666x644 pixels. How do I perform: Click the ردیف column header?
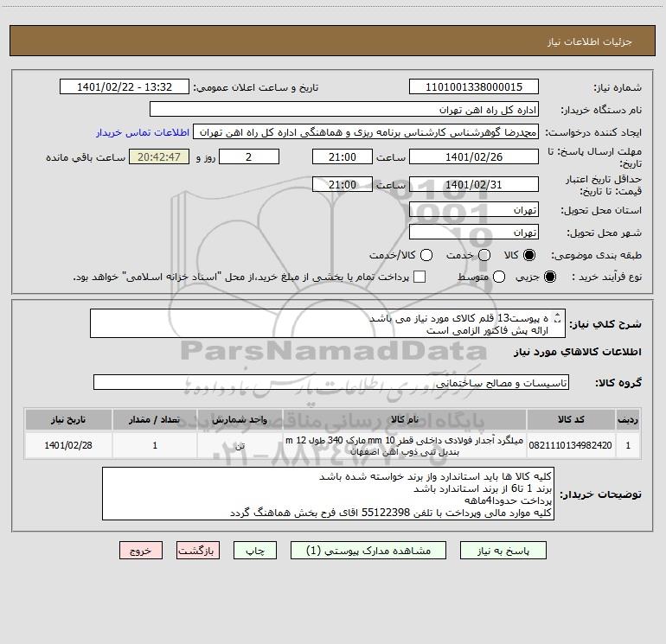coord(628,419)
